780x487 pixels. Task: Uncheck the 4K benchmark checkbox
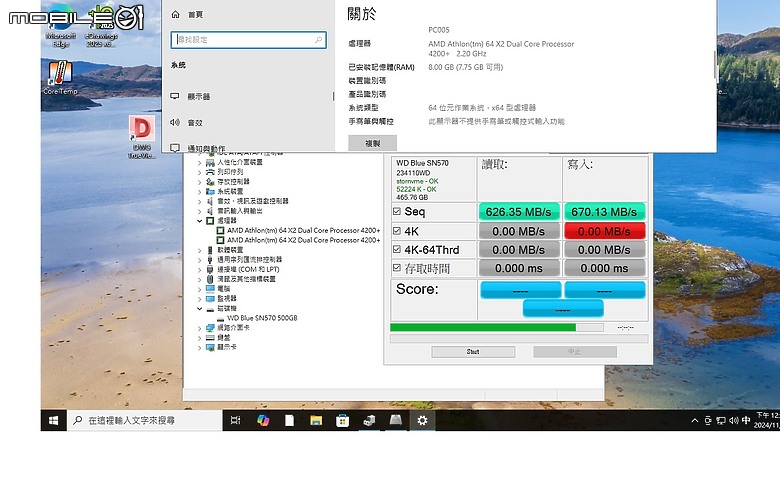tap(397, 231)
